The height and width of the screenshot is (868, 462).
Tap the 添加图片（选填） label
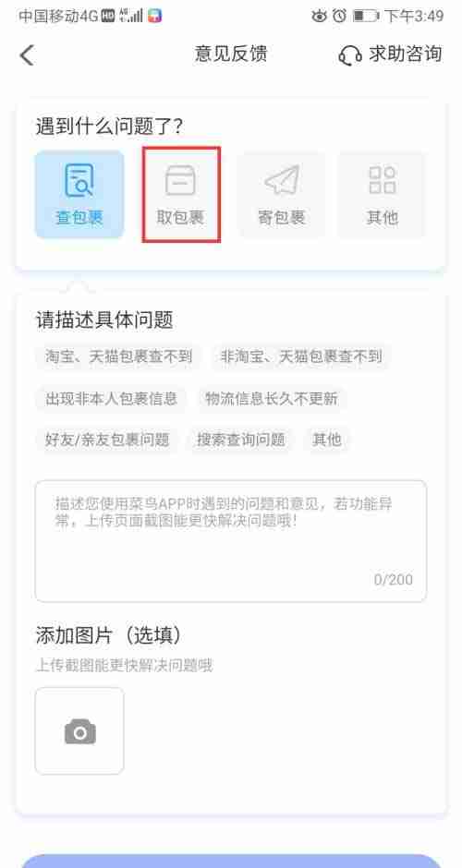[109, 635]
